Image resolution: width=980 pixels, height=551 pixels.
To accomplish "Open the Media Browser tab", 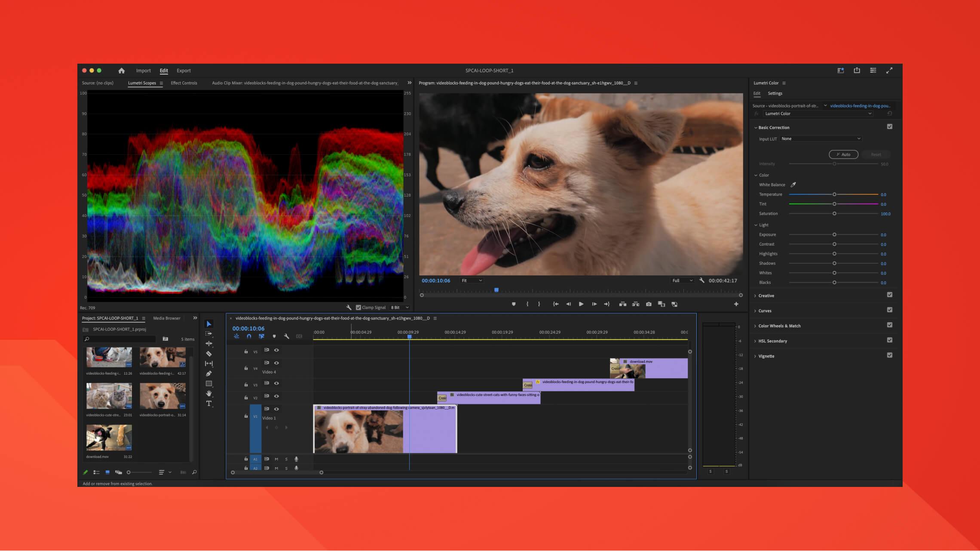I will [167, 318].
